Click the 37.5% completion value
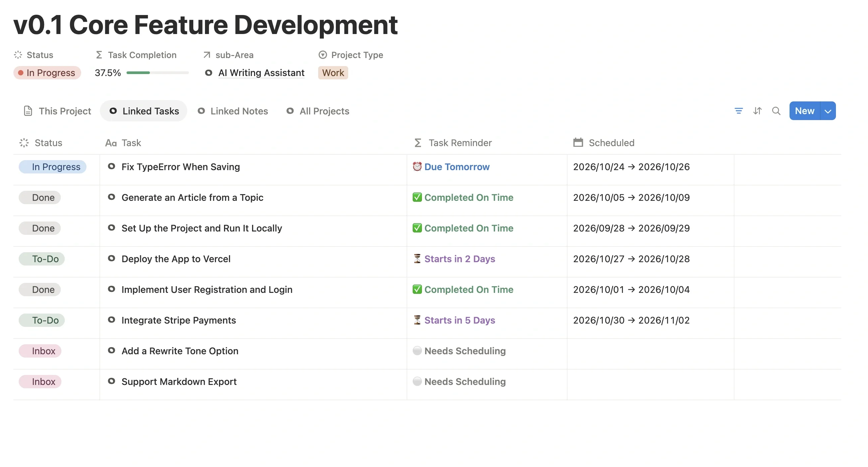Image resolution: width=868 pixels, height=467 pixels. coord(108,73)
